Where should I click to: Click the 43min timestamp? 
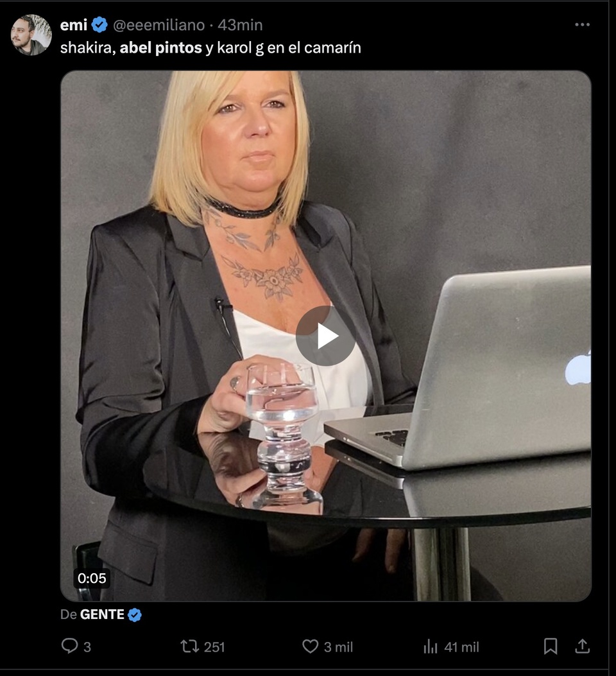(x=240, y=25)
